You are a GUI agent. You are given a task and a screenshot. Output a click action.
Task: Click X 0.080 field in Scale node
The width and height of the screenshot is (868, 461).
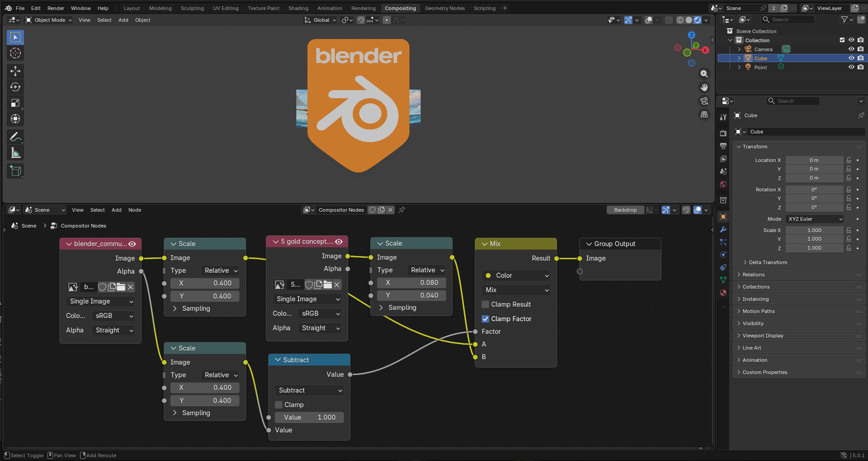pos(412,283)
